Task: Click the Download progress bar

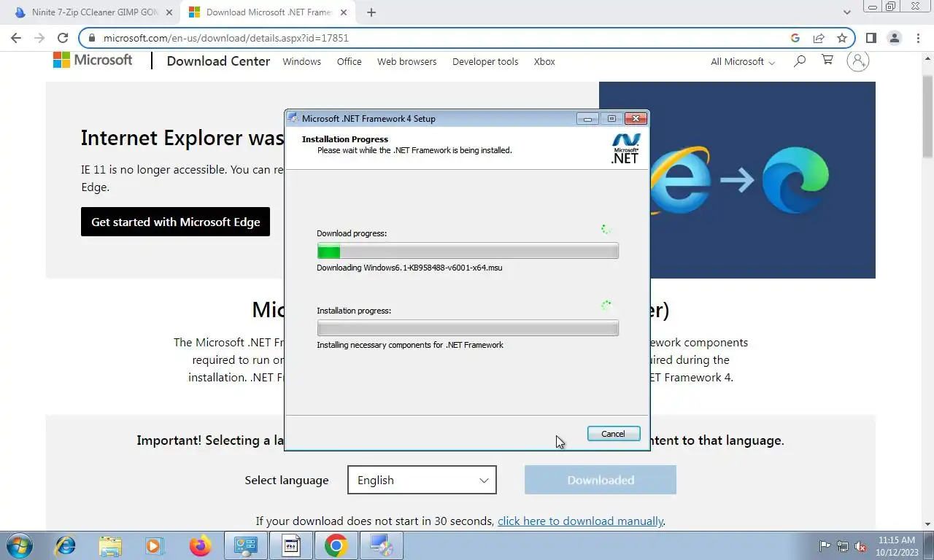Action: [468, 251]
